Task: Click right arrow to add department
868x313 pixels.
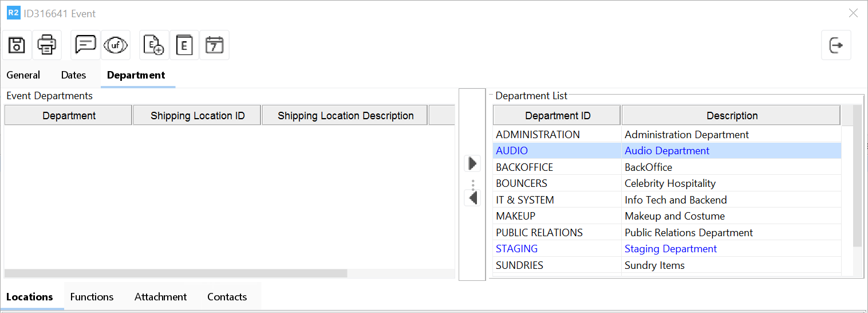Action: click(x=472, y=163)
